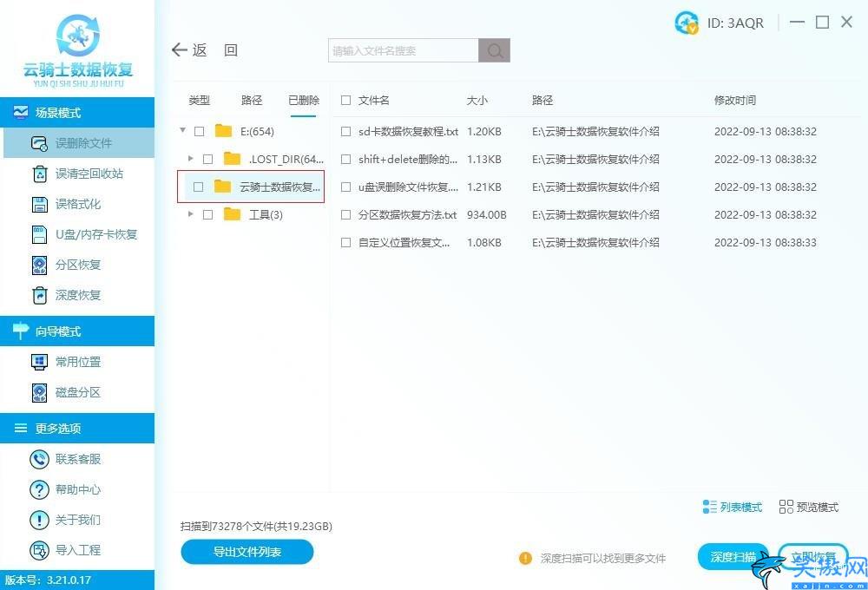868x590 pixels.
Task: Click the 扫描到73278个文件 status text
Action: (x=256, y=526)
